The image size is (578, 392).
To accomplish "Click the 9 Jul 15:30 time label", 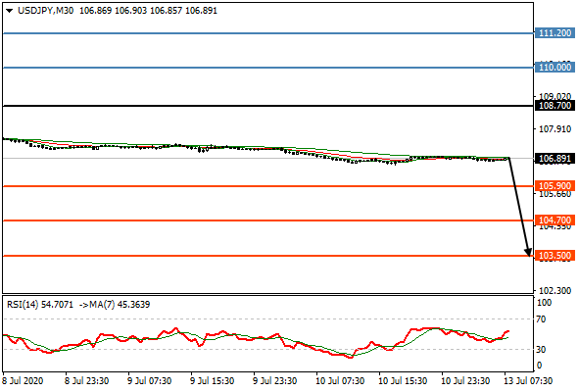I will pos(213,380).
